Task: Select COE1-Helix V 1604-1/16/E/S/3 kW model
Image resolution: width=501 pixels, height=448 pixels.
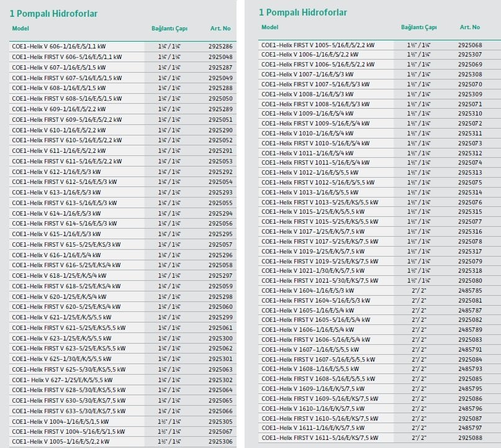Action: [307, 290]
